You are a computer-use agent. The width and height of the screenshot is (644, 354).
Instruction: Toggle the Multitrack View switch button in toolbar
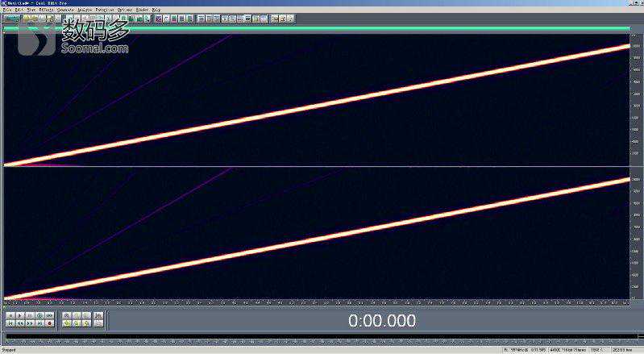[11, 18]
